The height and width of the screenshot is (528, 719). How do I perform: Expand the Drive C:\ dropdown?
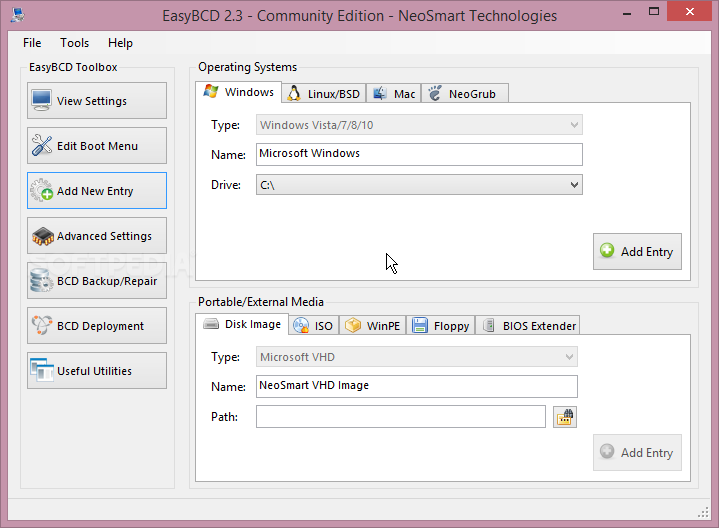tap(419, 184)
